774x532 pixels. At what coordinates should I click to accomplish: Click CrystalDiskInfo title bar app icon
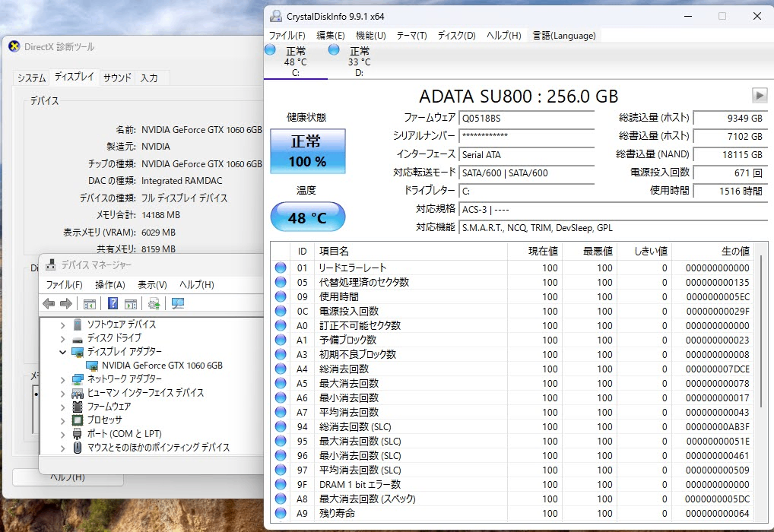pos(275,16)
